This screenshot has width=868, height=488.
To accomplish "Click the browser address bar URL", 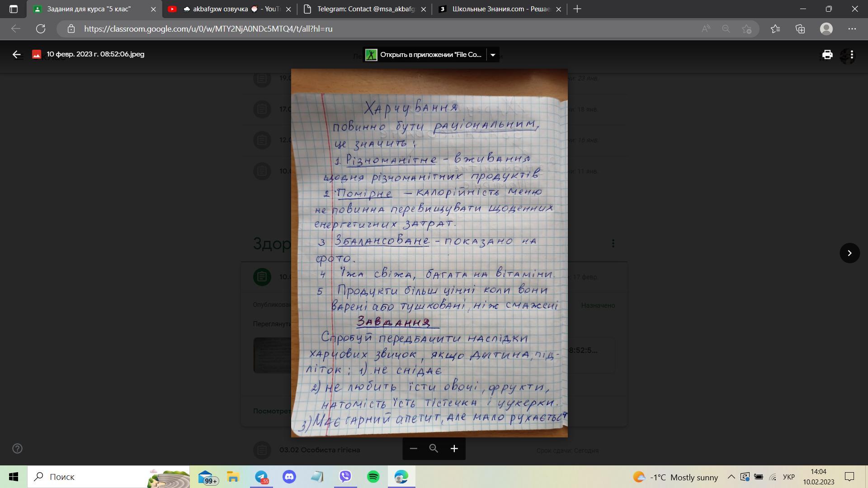I will (208, 29).
